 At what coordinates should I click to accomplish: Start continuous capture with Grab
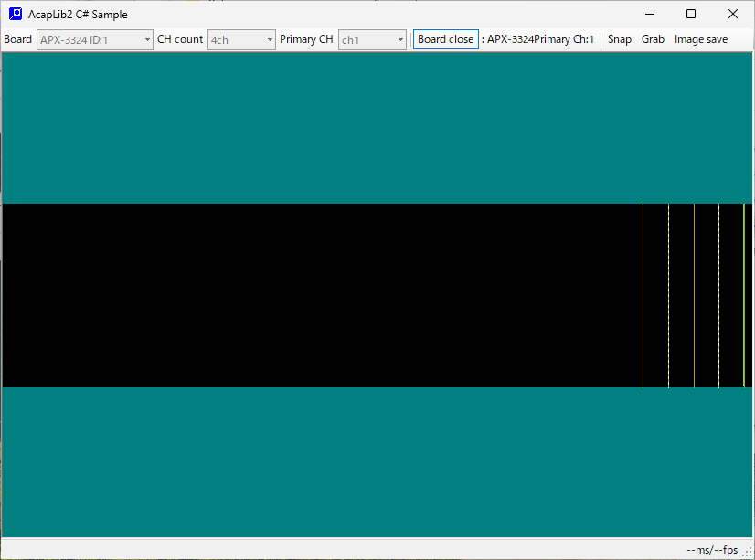point(653,39)
